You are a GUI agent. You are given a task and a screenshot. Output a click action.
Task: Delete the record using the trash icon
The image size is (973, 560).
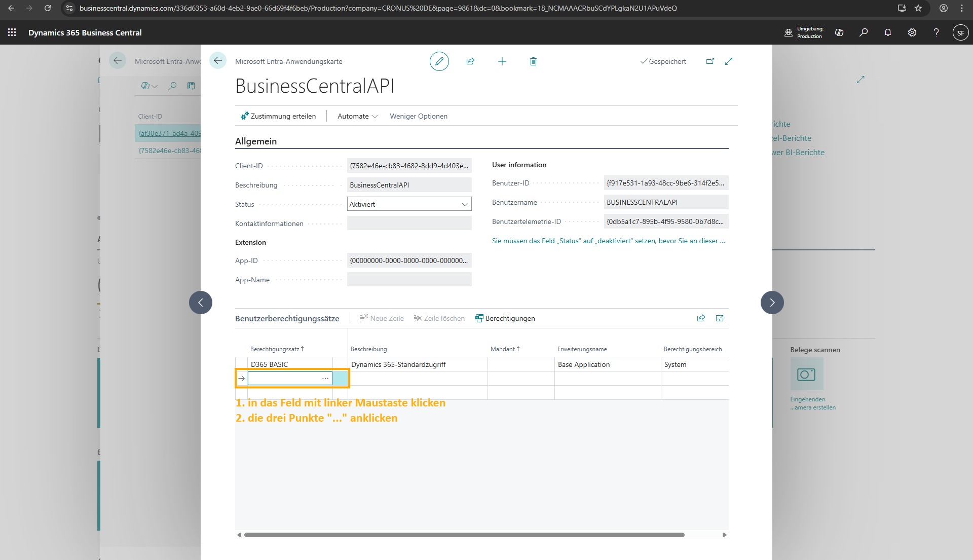[x=533, y=61]
